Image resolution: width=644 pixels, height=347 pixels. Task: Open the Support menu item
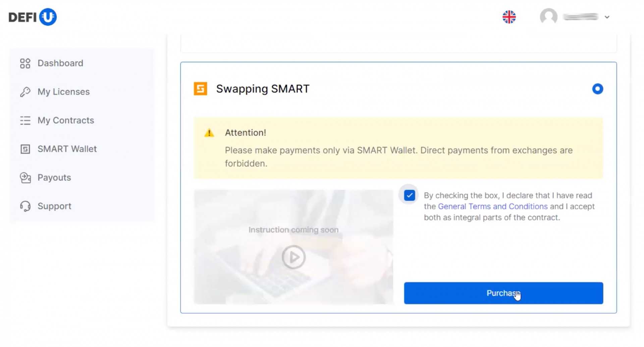pos(54,206)
